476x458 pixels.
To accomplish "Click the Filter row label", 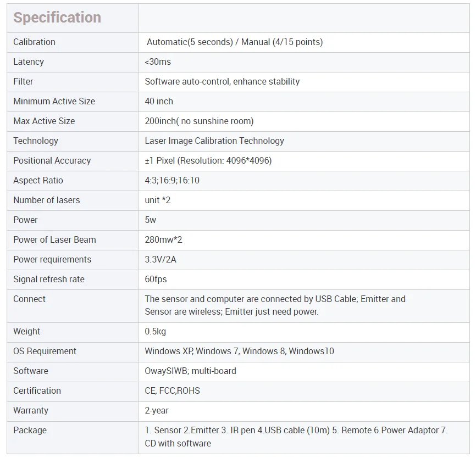I will point(23,82).
